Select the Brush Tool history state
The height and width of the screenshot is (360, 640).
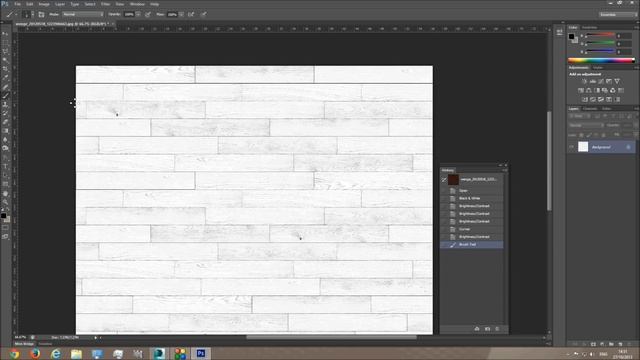pos(471,244)
